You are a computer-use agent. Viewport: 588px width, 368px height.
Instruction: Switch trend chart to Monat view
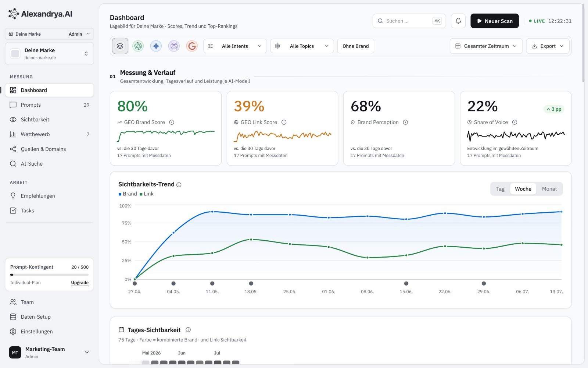click(x=549, y=189)
